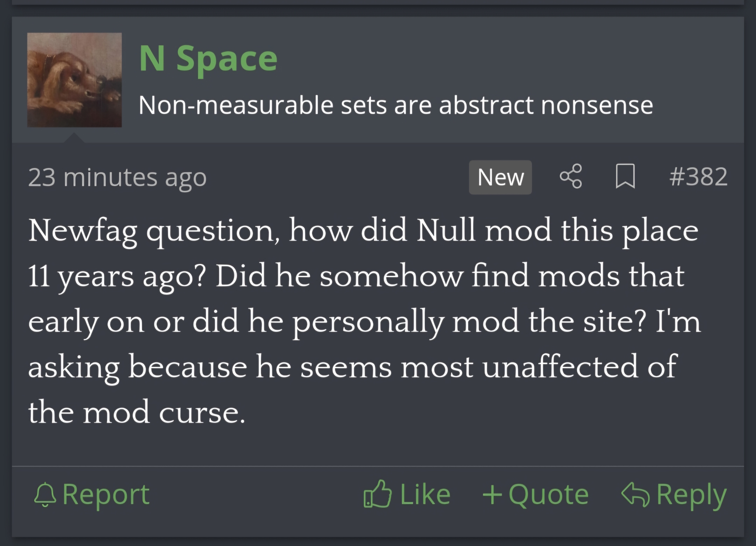The width and height of the screenshot is (756, 546).
Task: Click the arrow pointer below the avatar
Action: [x=74, y=138]
